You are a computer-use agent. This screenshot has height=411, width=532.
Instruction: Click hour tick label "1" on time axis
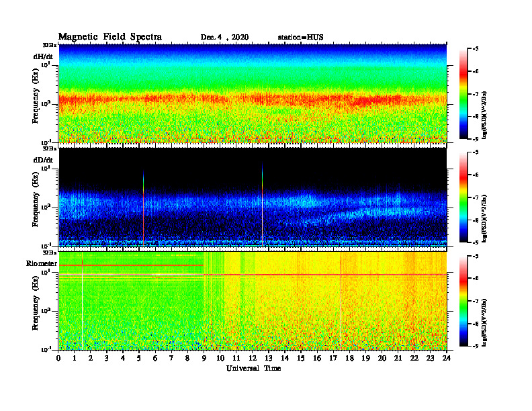[75, 359]
